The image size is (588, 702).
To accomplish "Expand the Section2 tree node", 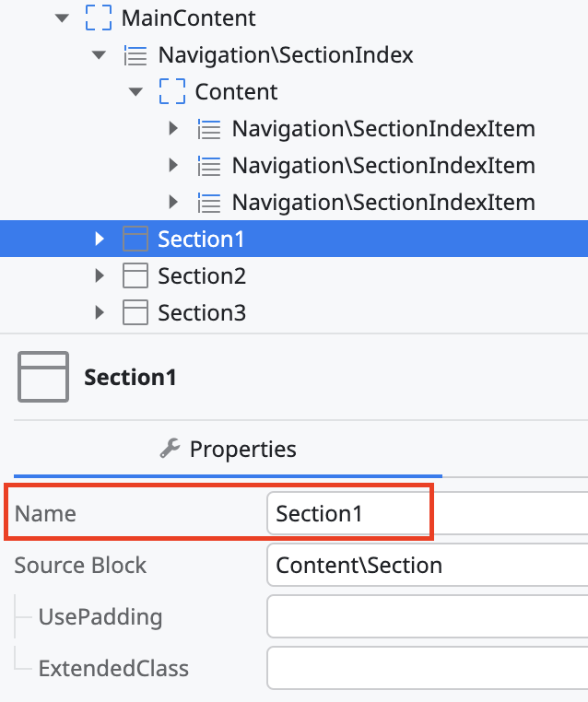I will [100, 276].
